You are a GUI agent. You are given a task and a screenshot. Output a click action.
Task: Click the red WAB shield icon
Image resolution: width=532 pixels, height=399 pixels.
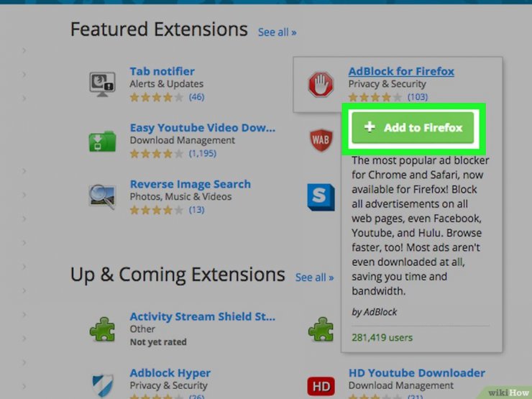(x=321, y=139)
